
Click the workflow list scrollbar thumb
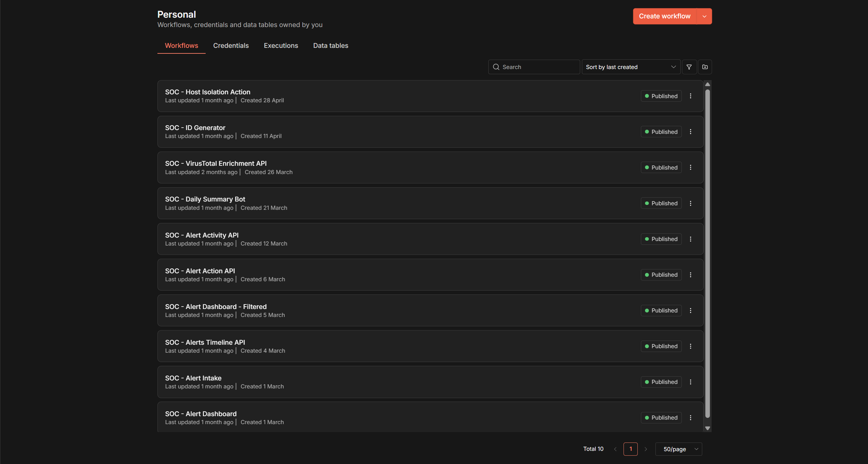[707, 253]
